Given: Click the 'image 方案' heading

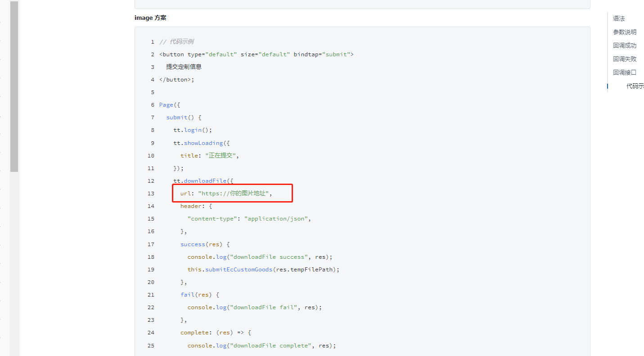Looking at the screenshot, I should pyautogui.click(x=150, y=18).
